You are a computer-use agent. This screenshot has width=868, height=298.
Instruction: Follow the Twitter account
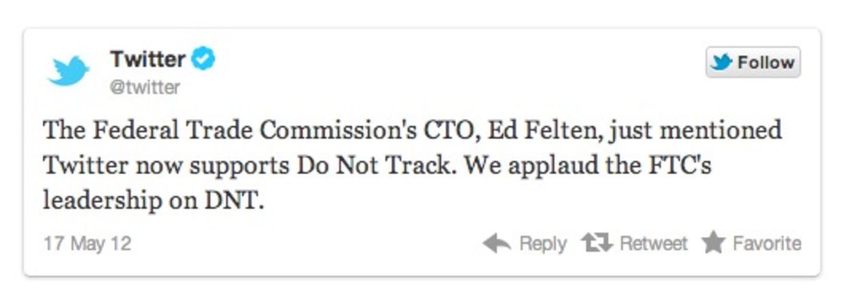pos(753,62)
